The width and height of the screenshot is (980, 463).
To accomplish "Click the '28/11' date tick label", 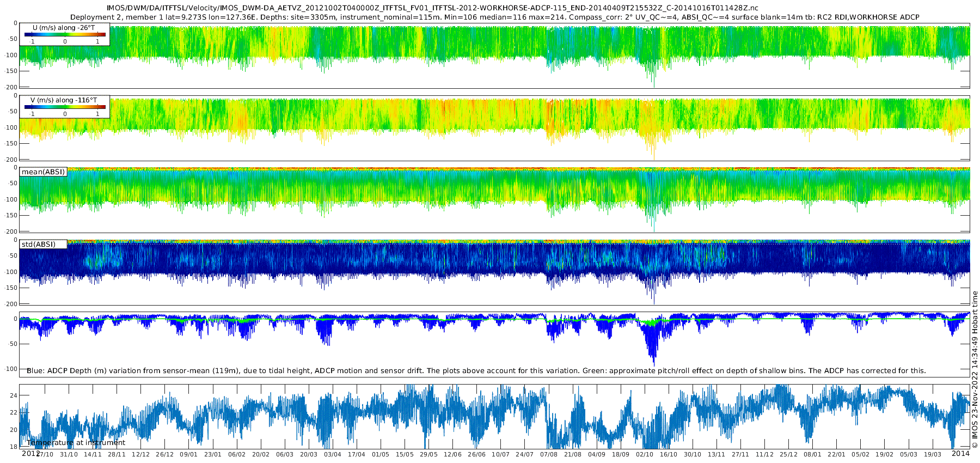I will tap(117, 454).
